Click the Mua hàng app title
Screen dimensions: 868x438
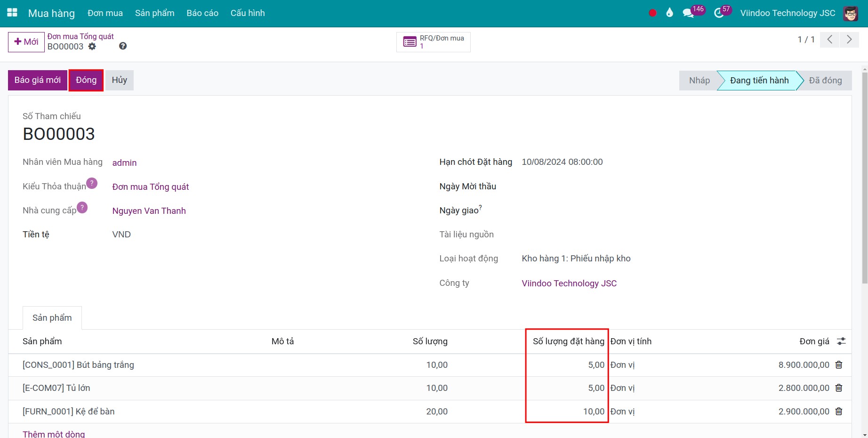pos(51,13)
